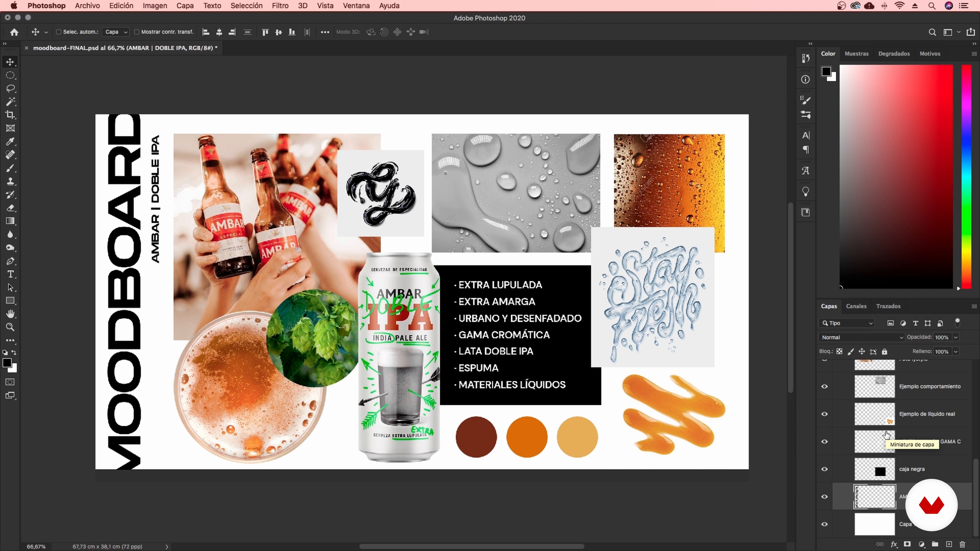
Task: Select the Blur tool
Action: [10, 235]
